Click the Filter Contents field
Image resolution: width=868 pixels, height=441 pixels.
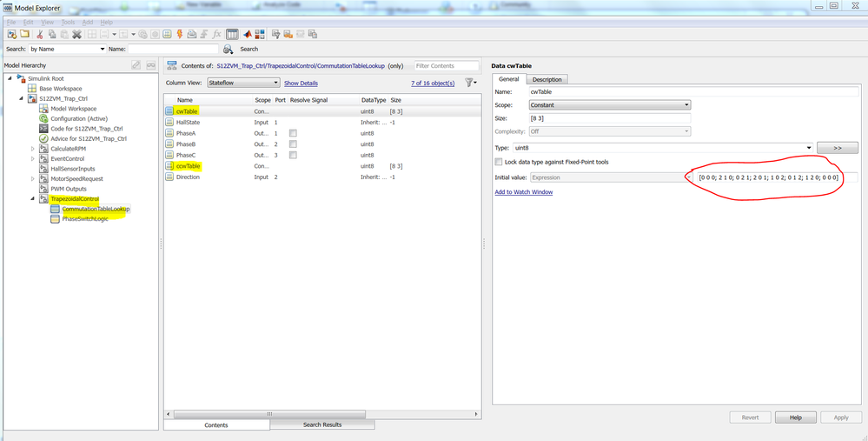pos(447,65)
